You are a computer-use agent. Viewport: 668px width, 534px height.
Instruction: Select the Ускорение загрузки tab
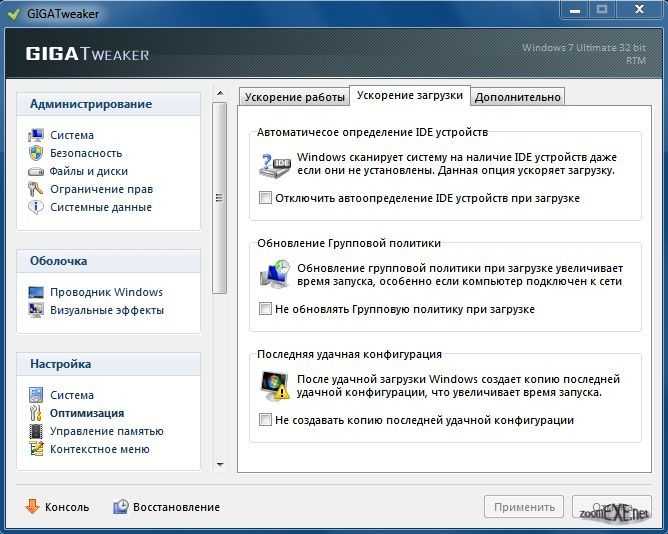click(x=410, y=95)
